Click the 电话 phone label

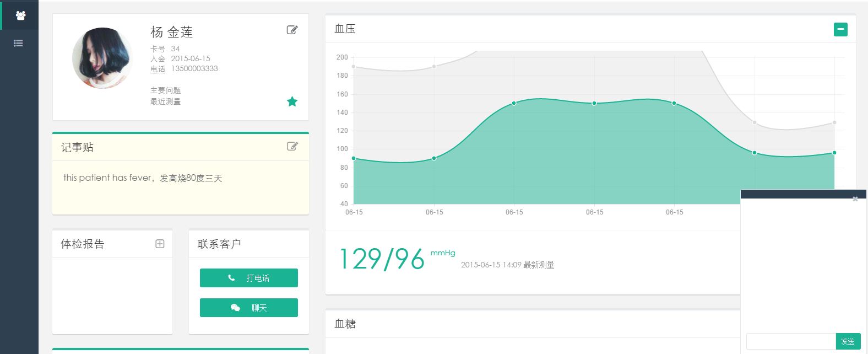[158, 69]
